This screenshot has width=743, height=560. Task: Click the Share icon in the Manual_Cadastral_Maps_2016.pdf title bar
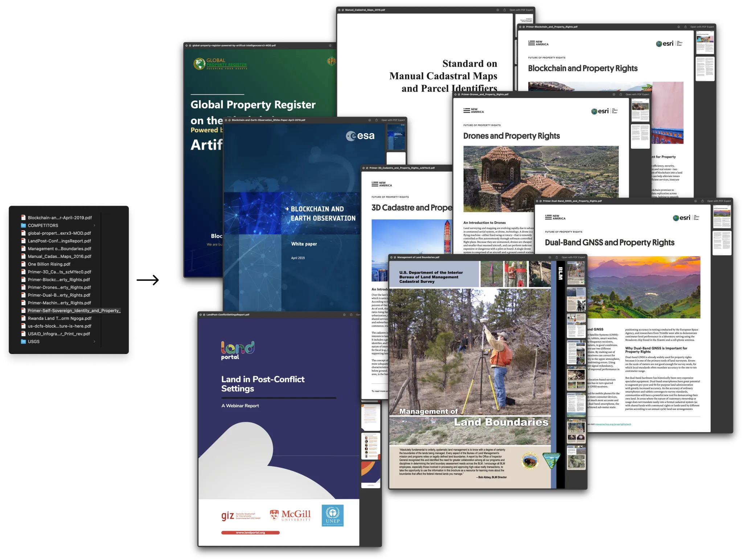pos(505,10)
